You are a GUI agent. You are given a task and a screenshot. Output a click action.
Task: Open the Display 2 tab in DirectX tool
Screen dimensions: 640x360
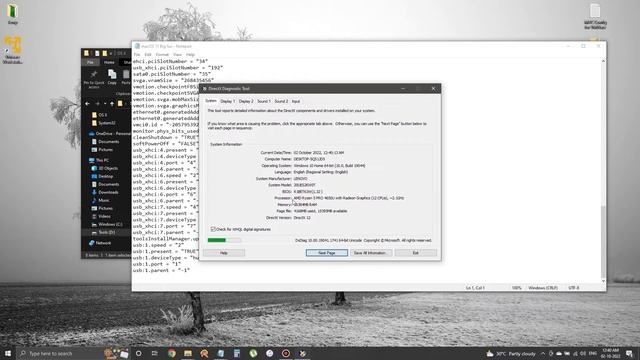[246, 101]
